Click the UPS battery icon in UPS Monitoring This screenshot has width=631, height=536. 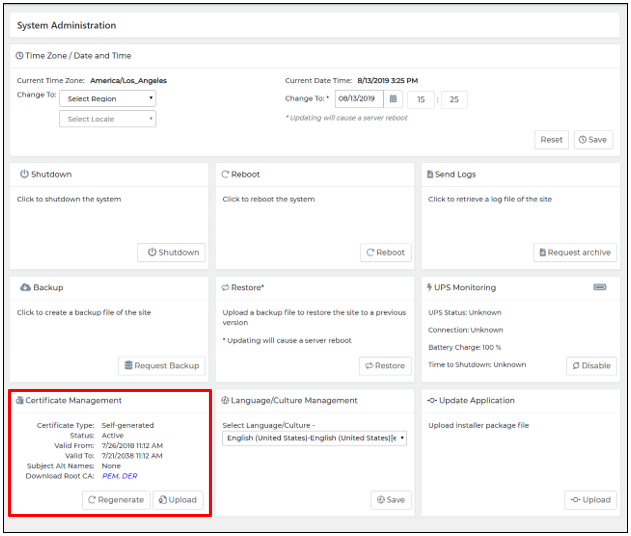[x=599, y=287]
